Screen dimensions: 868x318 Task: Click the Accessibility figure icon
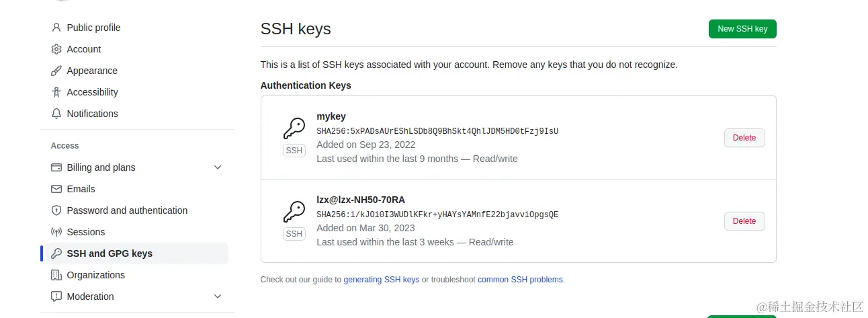point(56,92)
